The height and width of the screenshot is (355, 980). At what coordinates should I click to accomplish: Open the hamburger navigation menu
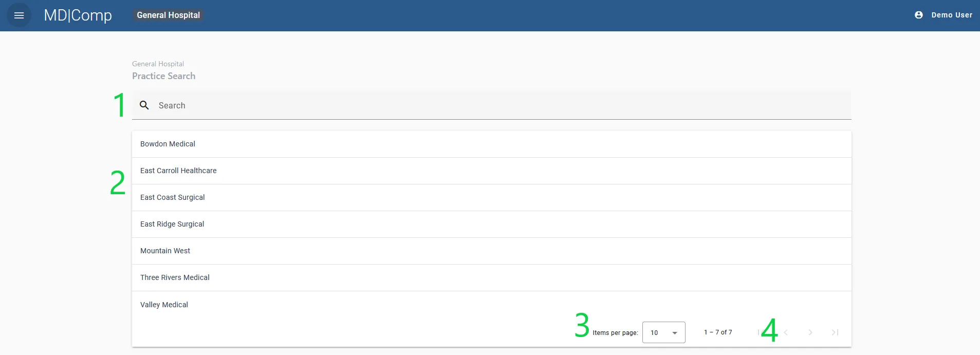pyautogui.click(x=19, y=15)
